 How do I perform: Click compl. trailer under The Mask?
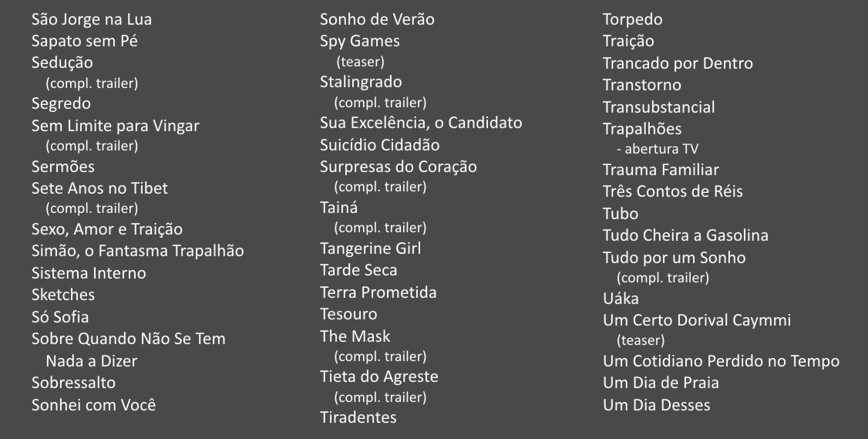tap(380, 356)
